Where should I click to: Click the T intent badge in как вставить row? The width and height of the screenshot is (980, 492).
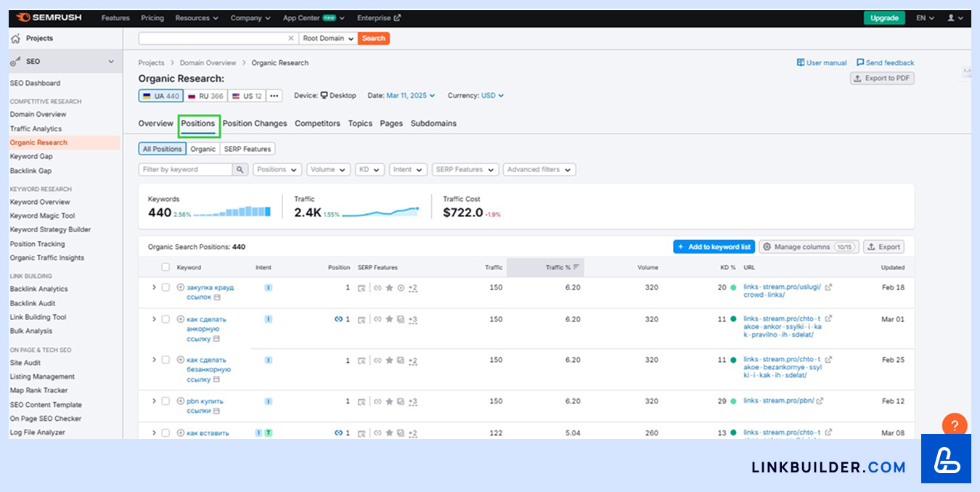[269, 432]
